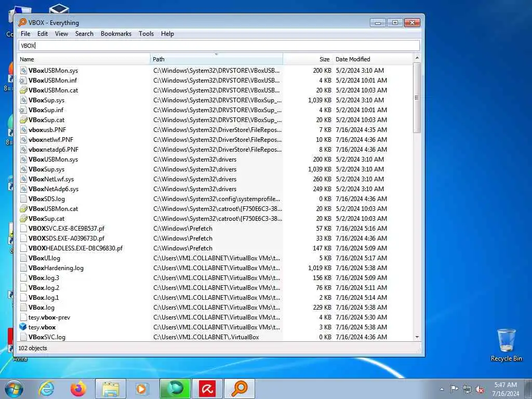The image size is (532, 399).
Task: Select VBOXSDS.EXE-A039673D.pf file name
Action: point(66,238)
